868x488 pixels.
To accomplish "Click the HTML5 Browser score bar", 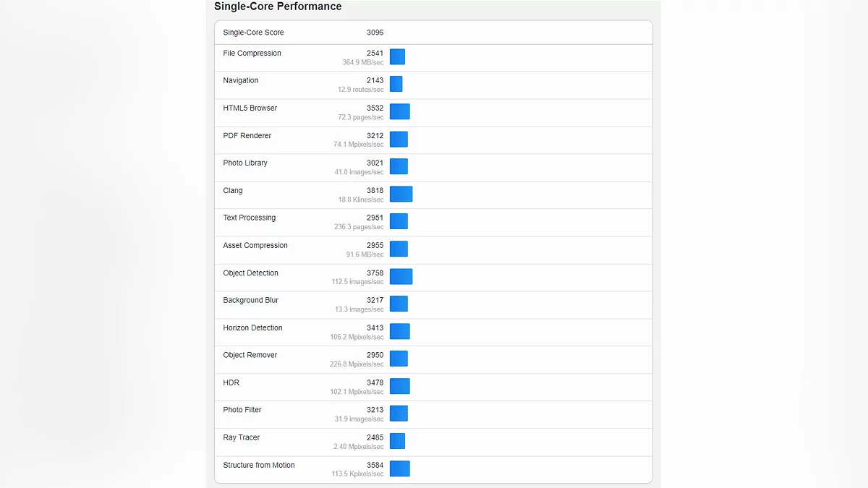I will coord(399,111).
